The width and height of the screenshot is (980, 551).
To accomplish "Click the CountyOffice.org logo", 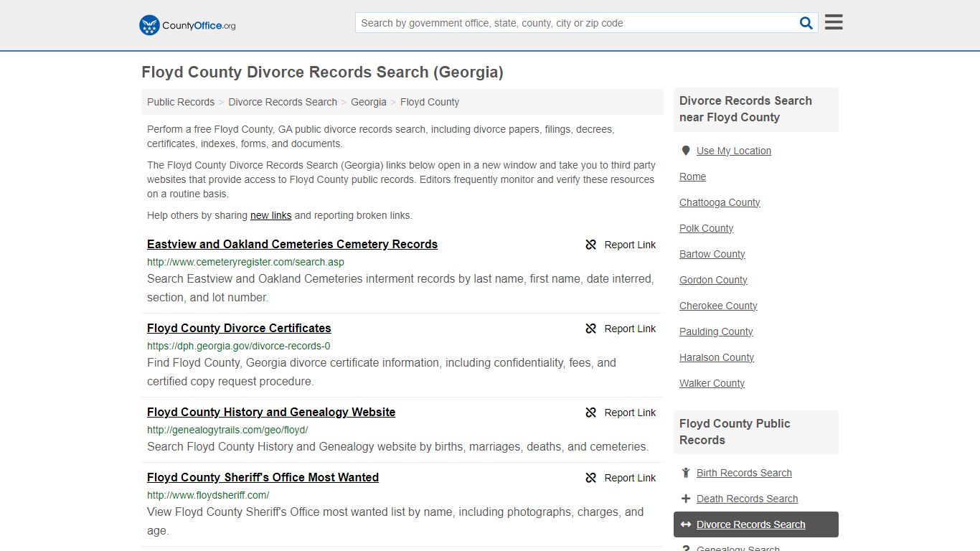I will pos(187,25).
